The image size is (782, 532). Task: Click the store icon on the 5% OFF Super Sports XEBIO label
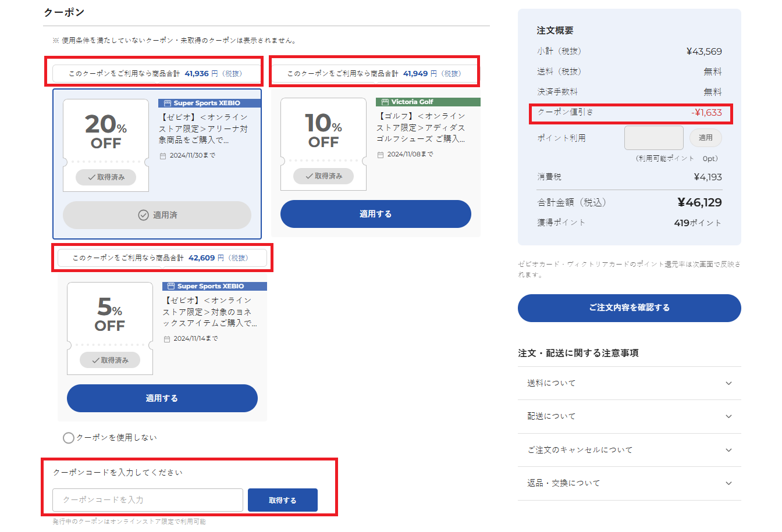coord(171,286)
